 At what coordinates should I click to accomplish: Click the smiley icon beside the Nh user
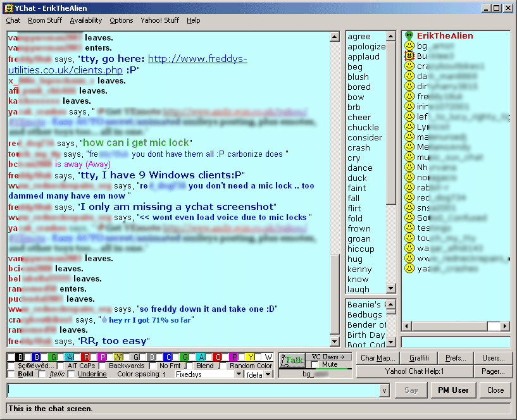click(x=409, y=168)
